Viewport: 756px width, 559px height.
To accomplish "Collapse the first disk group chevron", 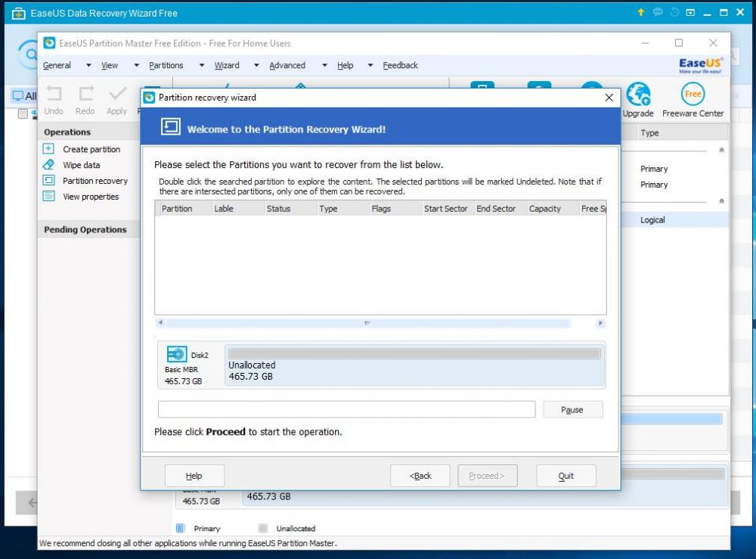I will tap(721, 150).
